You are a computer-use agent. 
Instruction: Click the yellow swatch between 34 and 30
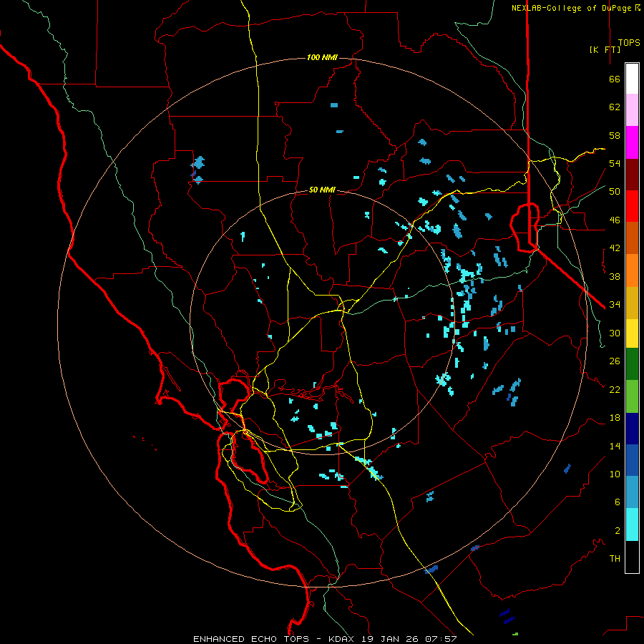(x=632, y=333)
